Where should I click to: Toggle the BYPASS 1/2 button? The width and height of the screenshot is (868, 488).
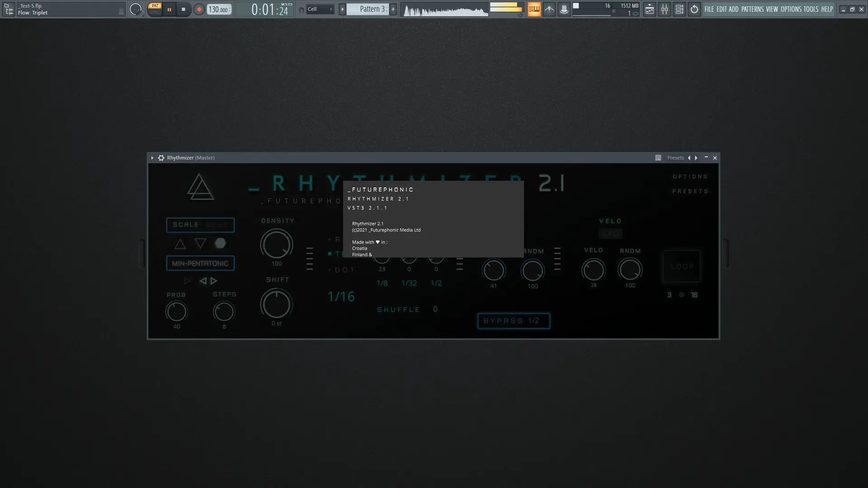[x=514, y=321]
